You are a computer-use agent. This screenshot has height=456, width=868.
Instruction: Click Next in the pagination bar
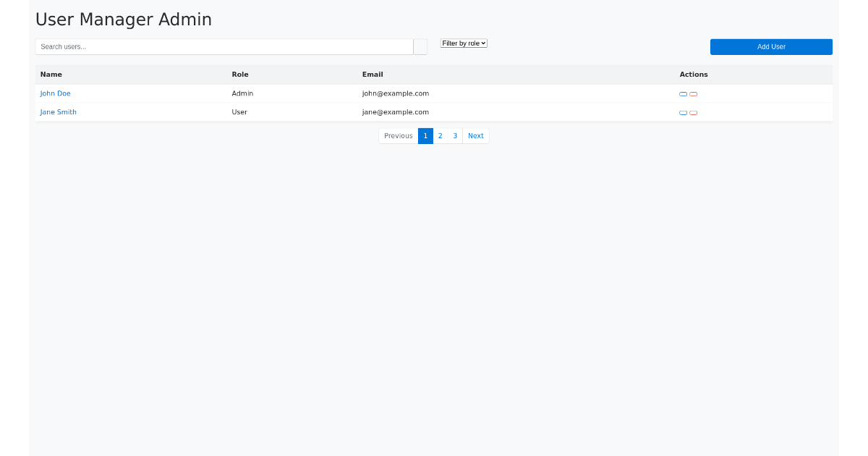(475, 135)
